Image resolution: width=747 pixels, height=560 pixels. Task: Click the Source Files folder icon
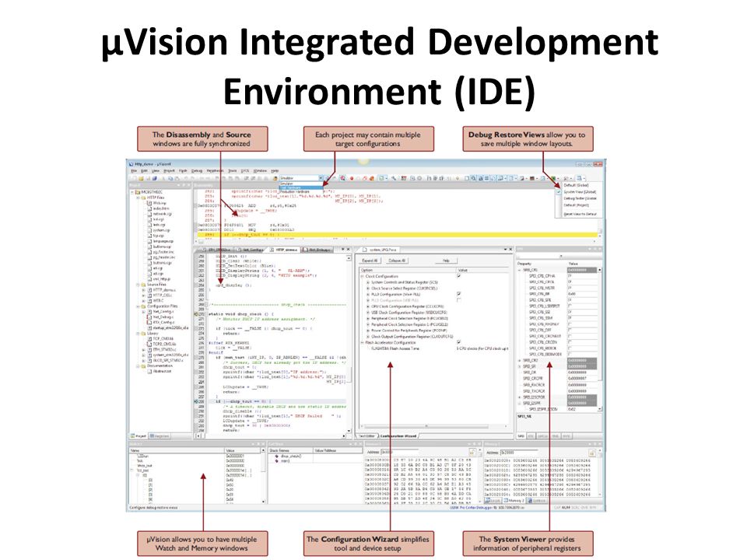[143, 285]
